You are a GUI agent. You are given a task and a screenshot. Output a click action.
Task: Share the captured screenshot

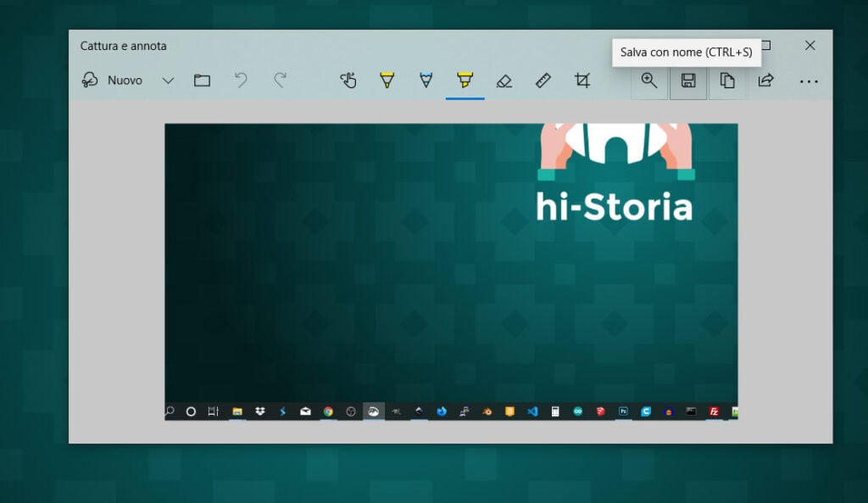click(x=765, y=81)
